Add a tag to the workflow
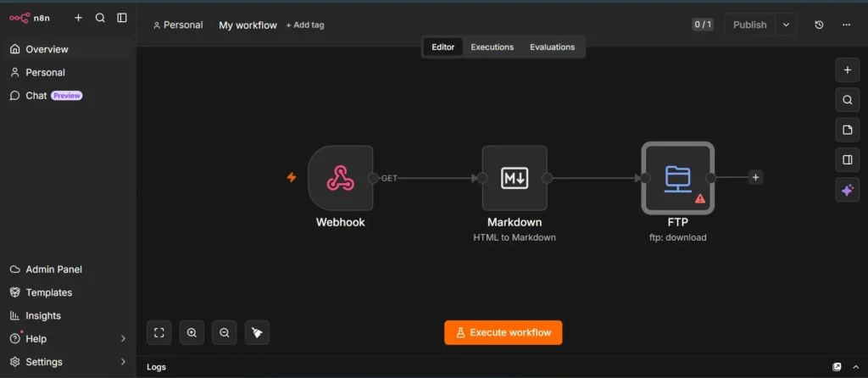Screen dimensions: 868x378 (x=305, y=25)
